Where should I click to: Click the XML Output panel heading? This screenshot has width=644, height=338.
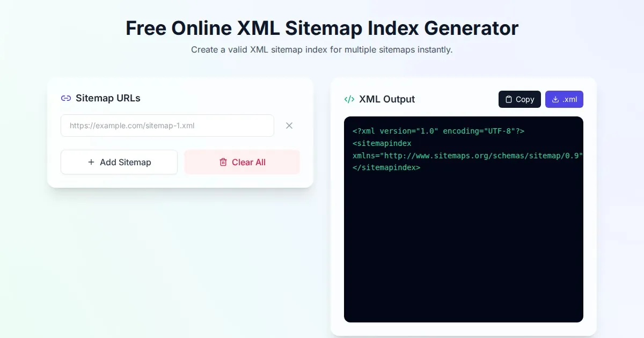(386, 99)
